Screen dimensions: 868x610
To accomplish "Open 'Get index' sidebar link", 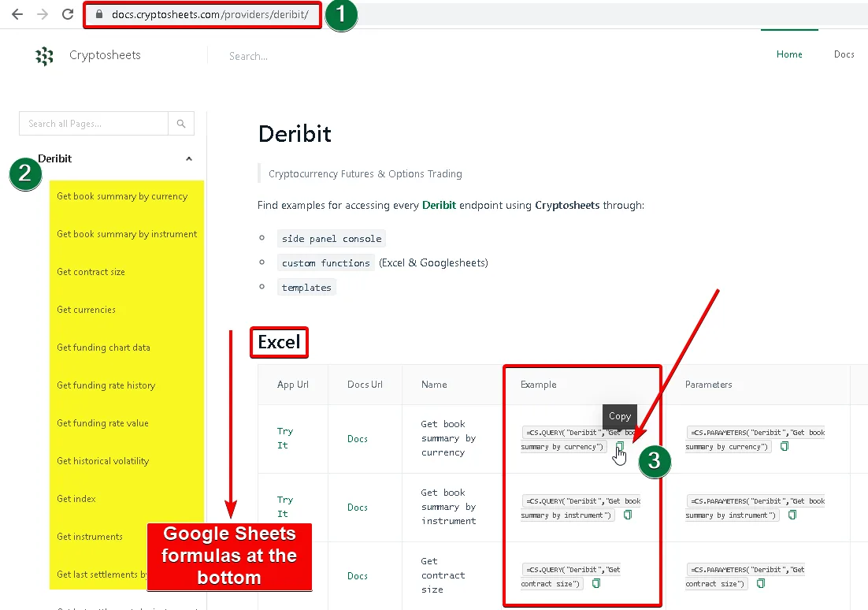I will [76, 499].
